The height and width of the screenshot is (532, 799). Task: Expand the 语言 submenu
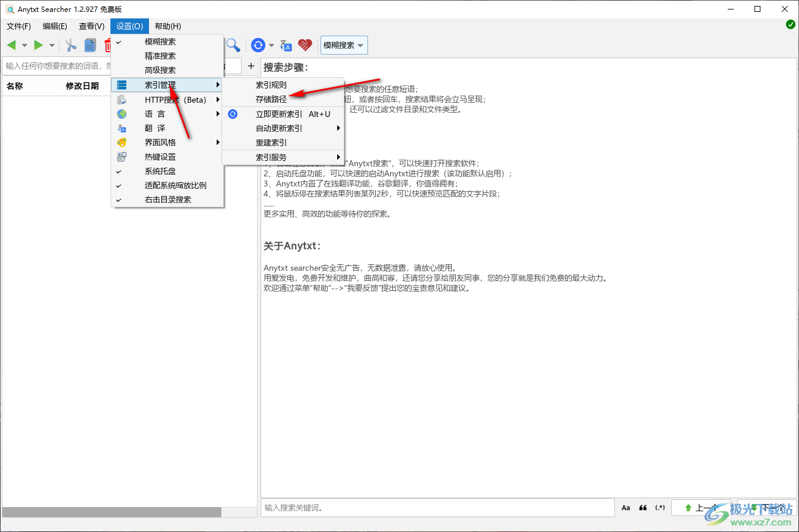click(167, 114)
